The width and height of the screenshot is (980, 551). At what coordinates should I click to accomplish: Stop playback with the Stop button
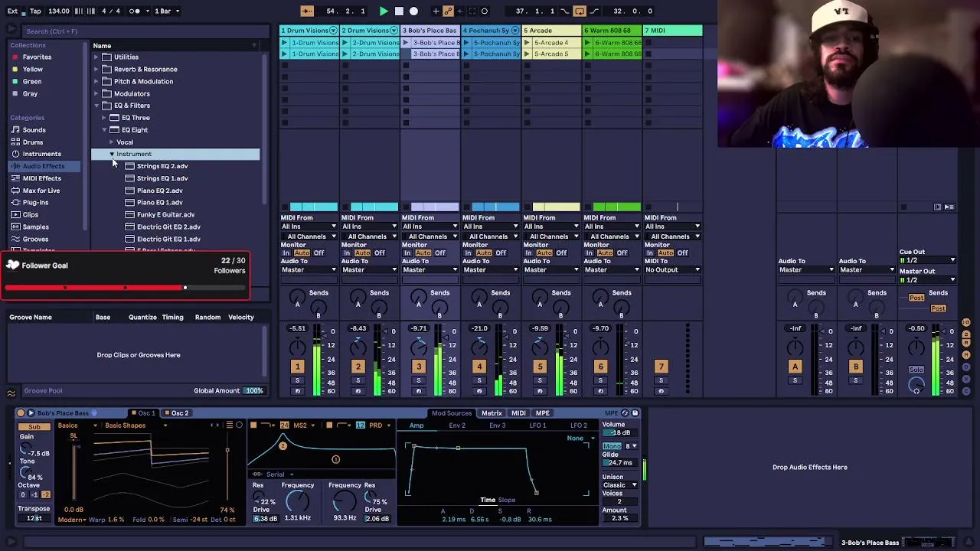click(x=399, y=11)
